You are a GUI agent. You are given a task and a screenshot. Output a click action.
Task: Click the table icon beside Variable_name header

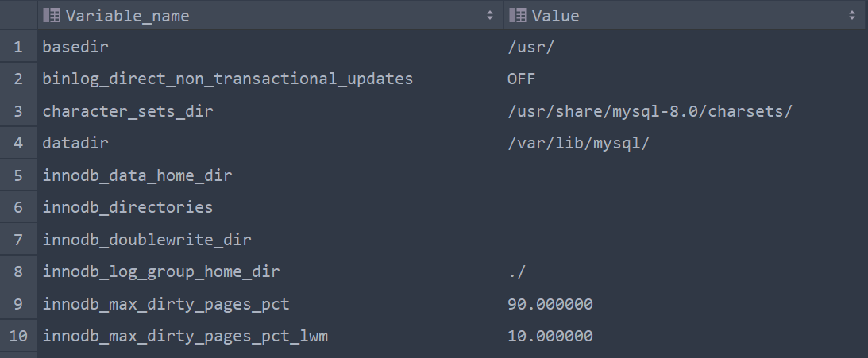click(52, 16)
